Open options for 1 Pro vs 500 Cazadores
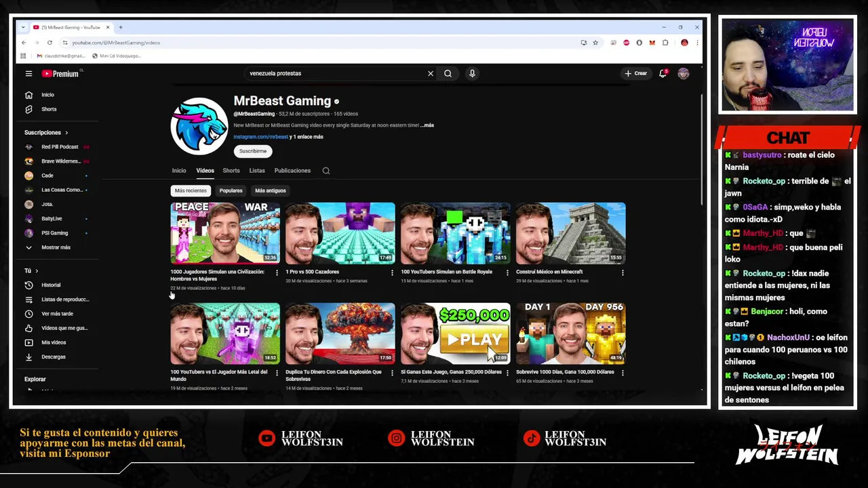The height and width of the screenshot is (488, 868). pyautogui.click(x=391, y=272)
